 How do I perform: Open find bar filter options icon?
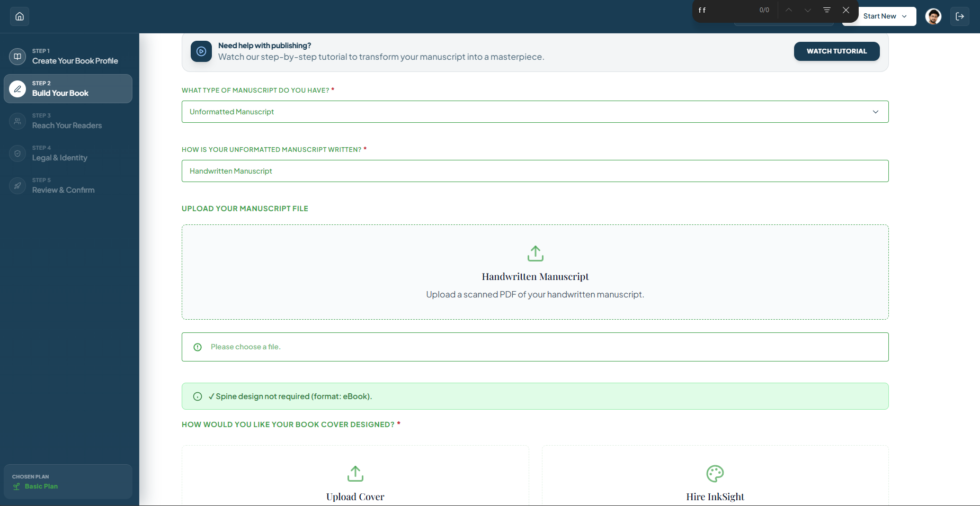(x=827, y=10)
